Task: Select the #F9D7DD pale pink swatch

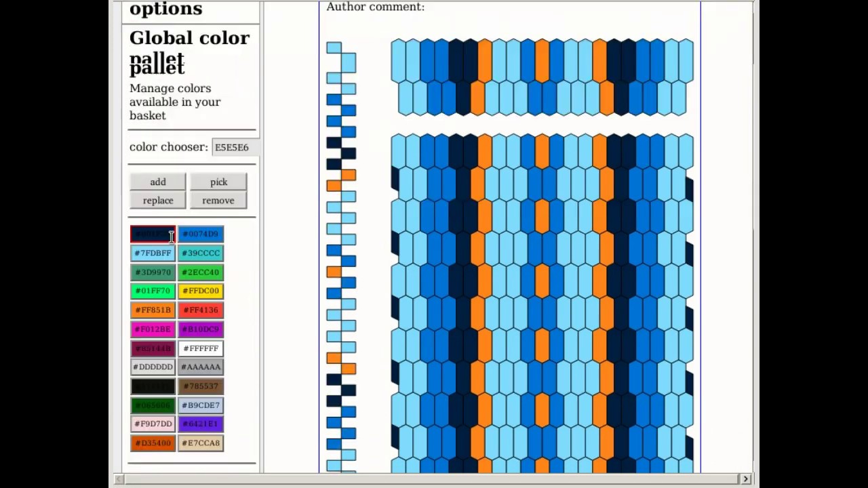Action: click(153, 424)
